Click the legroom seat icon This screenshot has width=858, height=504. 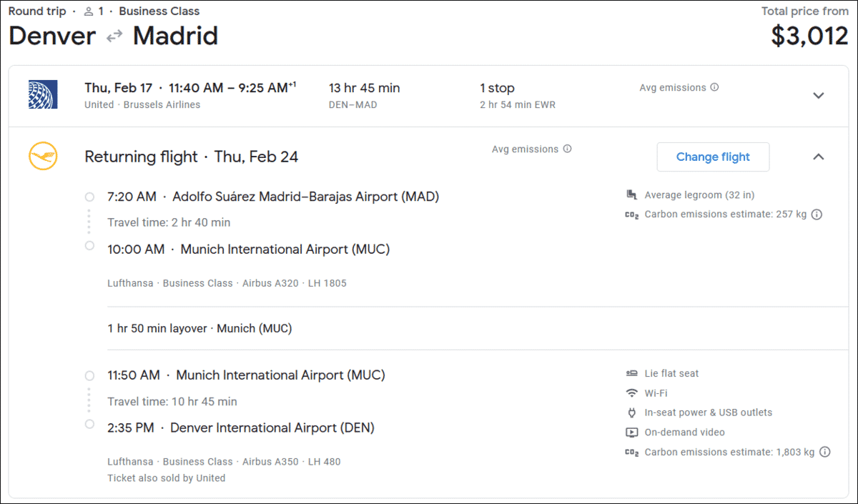(631, 194)
